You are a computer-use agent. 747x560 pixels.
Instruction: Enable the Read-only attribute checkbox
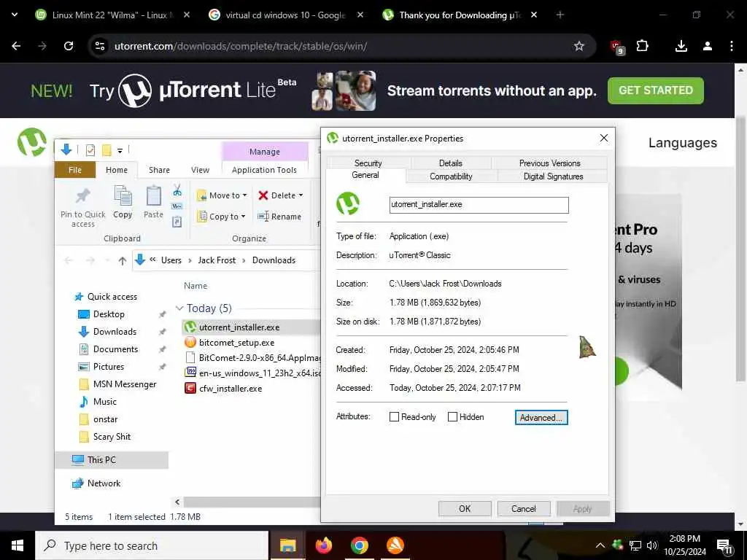(x=394, y=416)
